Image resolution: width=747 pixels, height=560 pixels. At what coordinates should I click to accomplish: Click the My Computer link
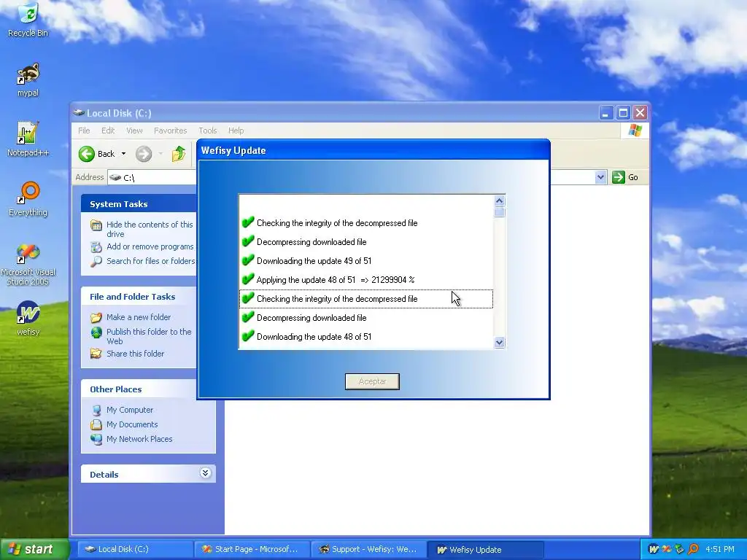click(130, 410)
